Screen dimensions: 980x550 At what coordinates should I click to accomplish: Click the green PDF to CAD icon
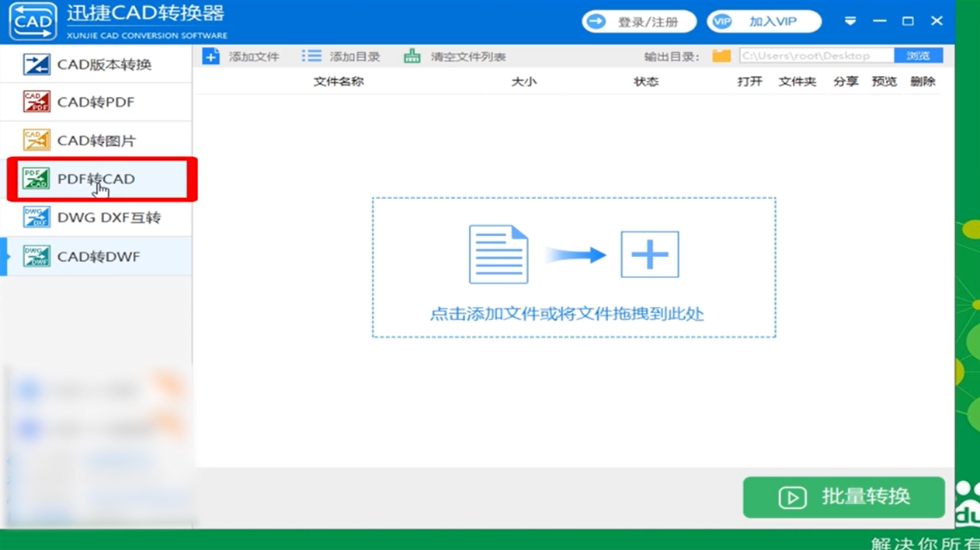[x=36, y=179]
